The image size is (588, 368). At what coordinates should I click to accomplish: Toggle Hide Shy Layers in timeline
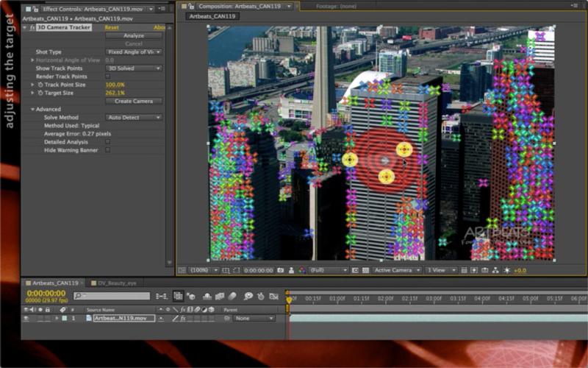click(207, 297)
